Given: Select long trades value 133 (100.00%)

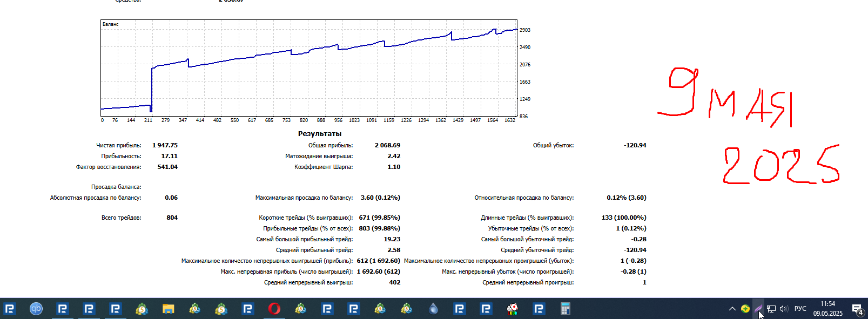Looking at the screenshot, I should tap(624, 218).
